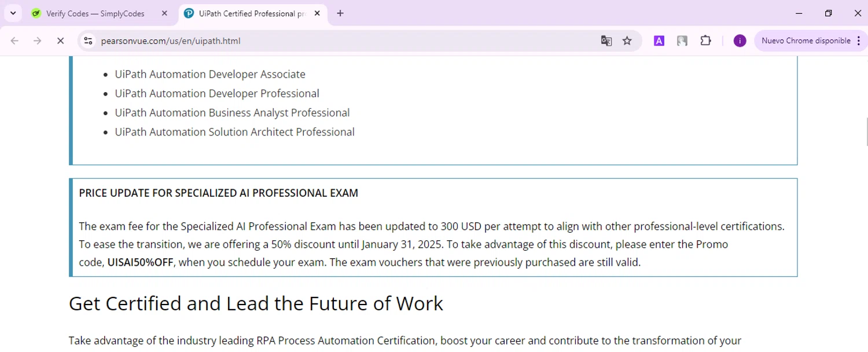
Task: Open the purple A extension icon
Action: 659,41
